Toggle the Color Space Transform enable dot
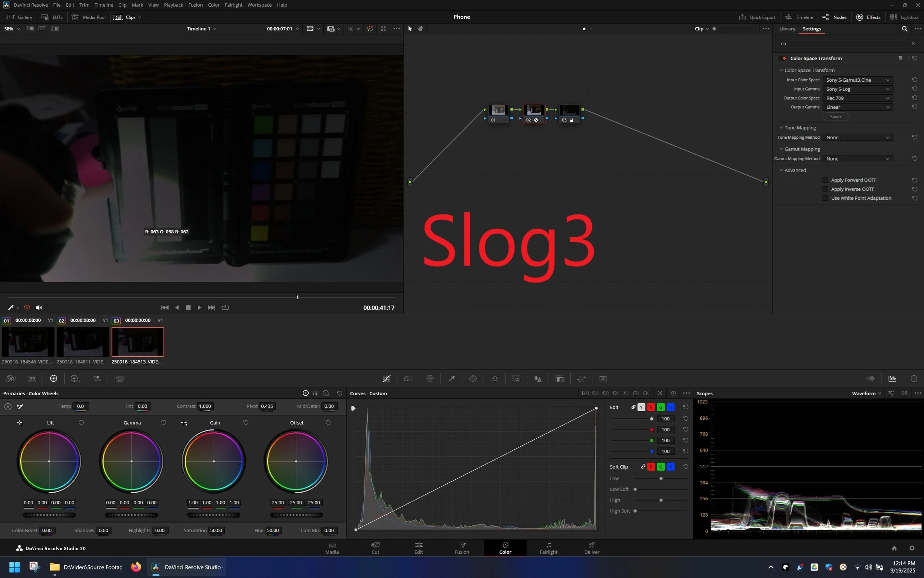The width and height of the screenshot is (924, 578). pos(784,58)
